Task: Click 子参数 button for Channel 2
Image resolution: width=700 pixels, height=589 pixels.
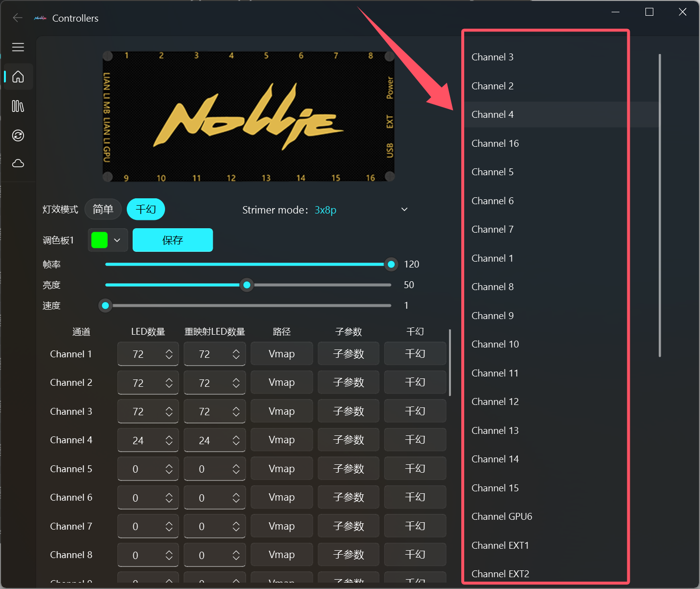Action: [x=349, y=382]
